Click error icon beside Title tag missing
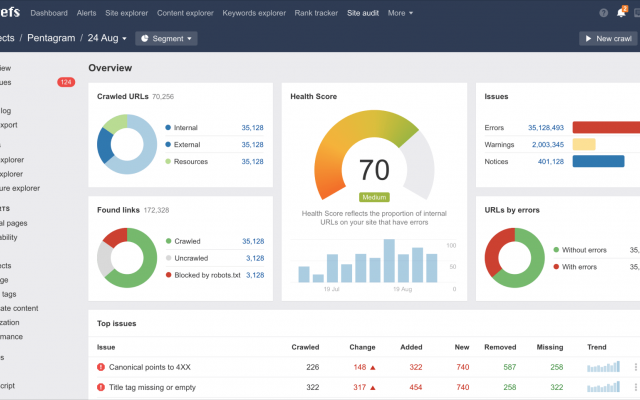The image size is (640, 400). (x=101, y=387)
